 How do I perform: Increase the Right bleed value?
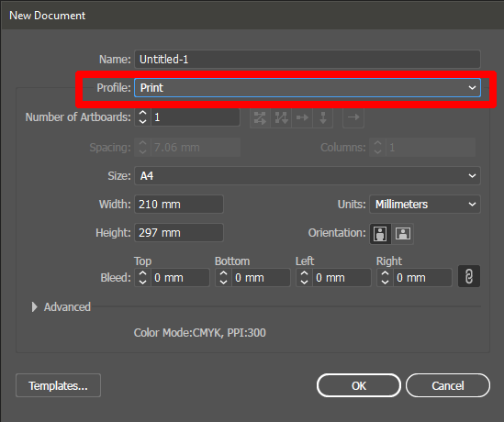point(385,273)
